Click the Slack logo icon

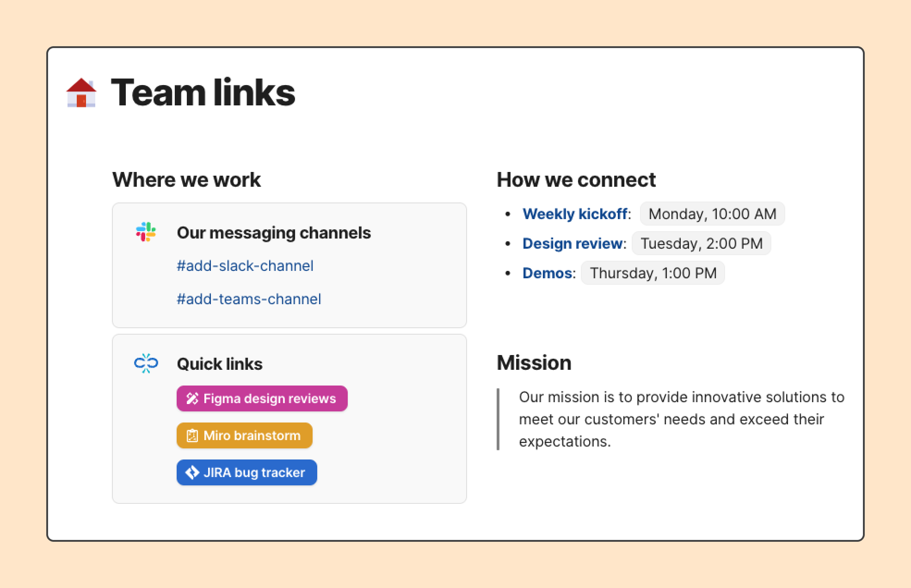146,232
